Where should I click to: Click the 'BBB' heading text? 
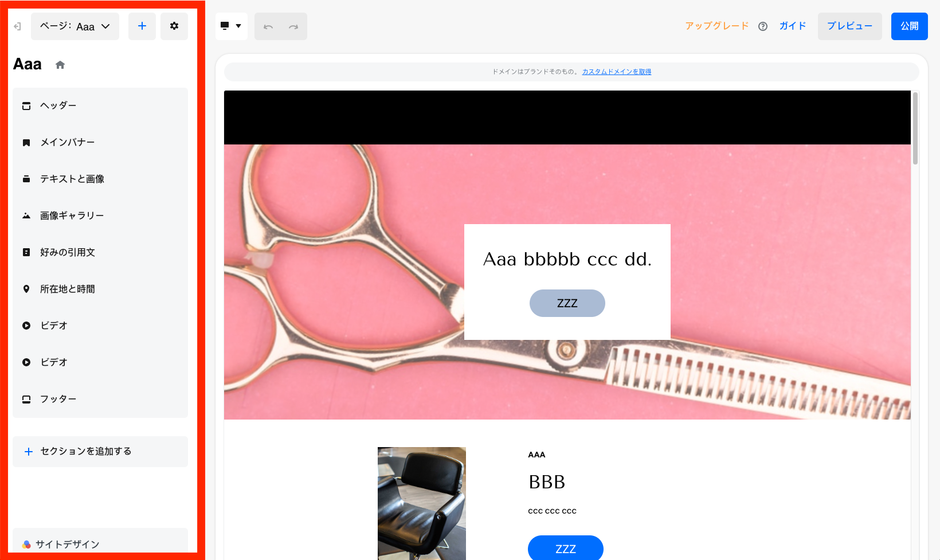[547, 483]
